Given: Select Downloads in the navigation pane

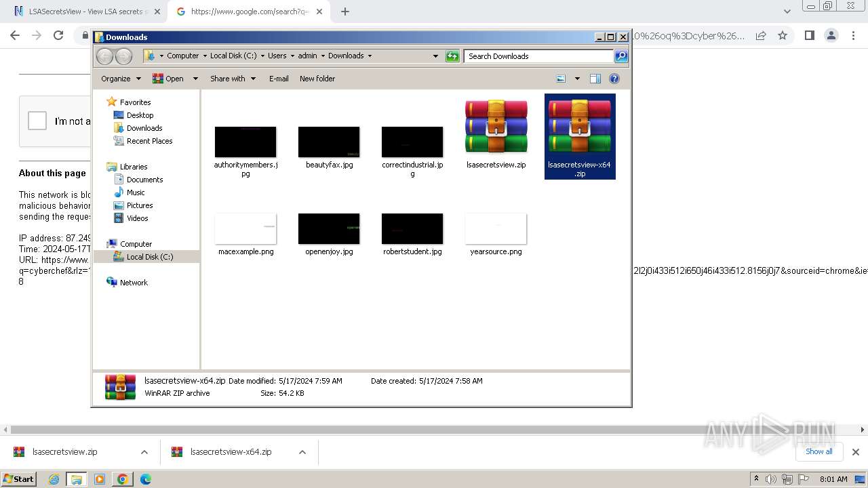Looking at the screenshot, I should tap(144, 128).
